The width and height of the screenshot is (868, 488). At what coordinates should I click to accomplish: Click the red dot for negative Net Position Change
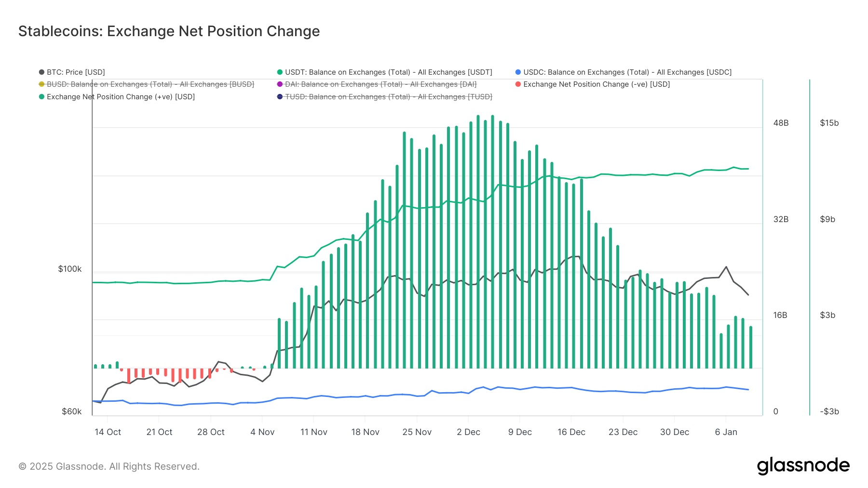point(518,84)
